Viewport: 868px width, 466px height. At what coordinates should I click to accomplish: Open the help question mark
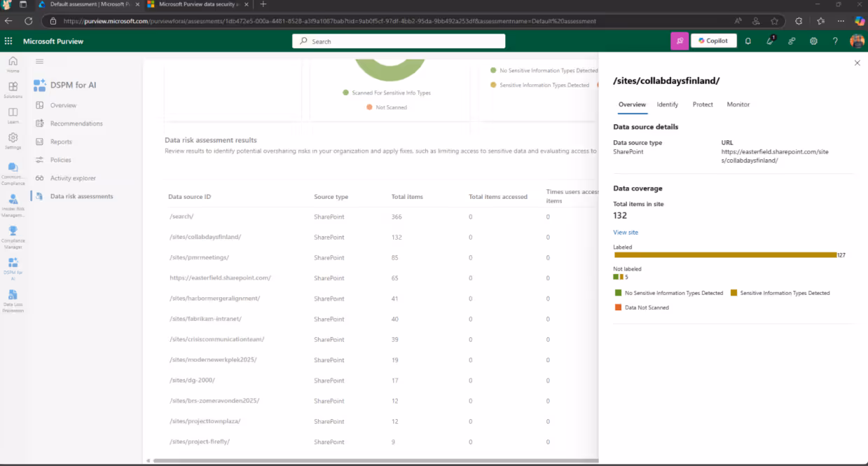(x=835, y=41)
